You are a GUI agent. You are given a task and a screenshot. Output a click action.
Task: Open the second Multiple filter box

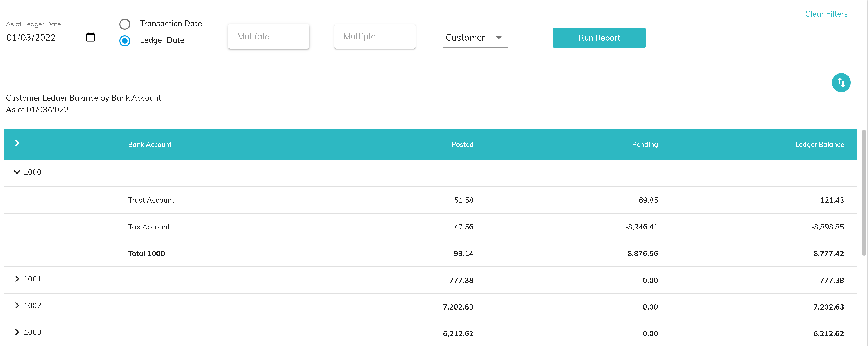click(374, 36)
